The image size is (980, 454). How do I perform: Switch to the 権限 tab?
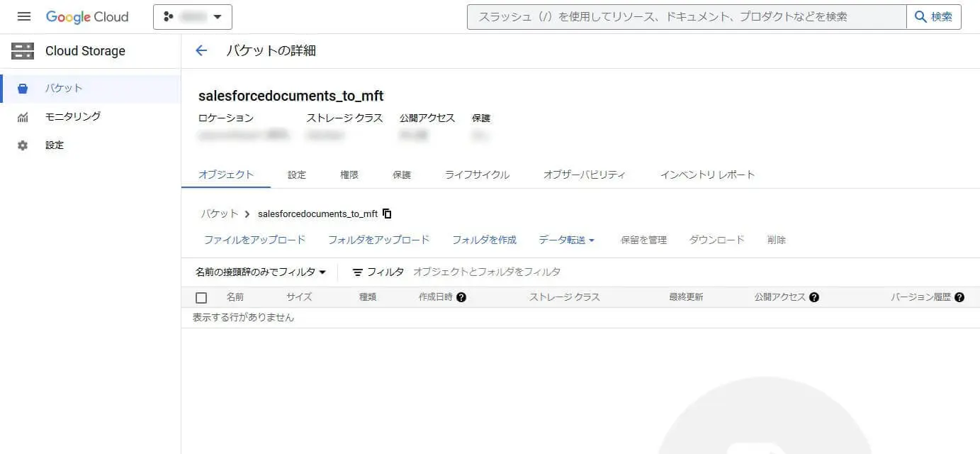click(349, 175)
